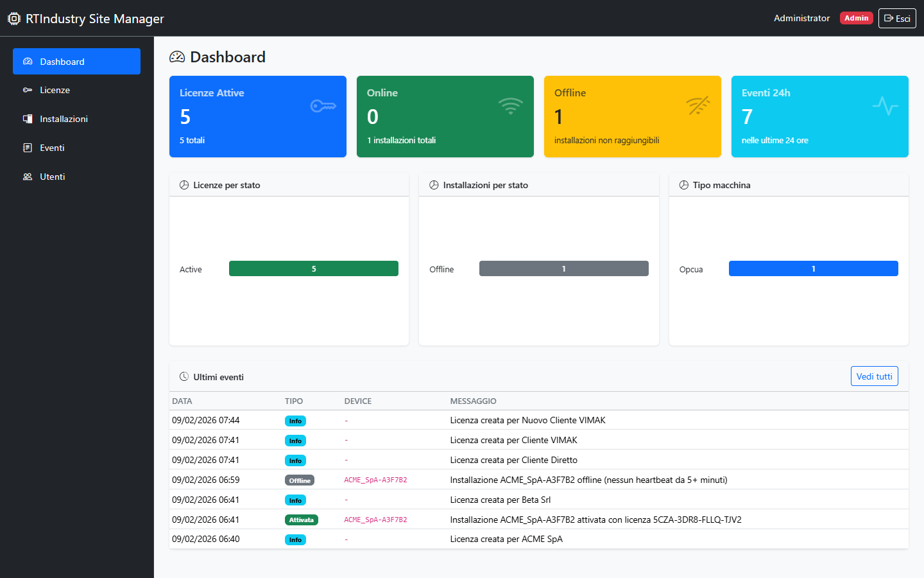Click the date 09/02/2026 06:59

pyautogui.click(x=206, y=480)
